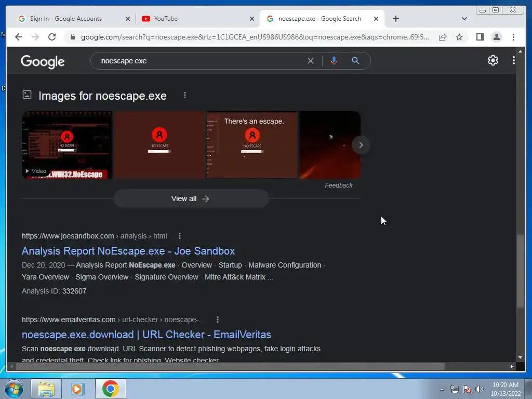Click the address bar URL
Viewport: 532px width, 399px height.
pyautogui.click(x=255, y=37)
